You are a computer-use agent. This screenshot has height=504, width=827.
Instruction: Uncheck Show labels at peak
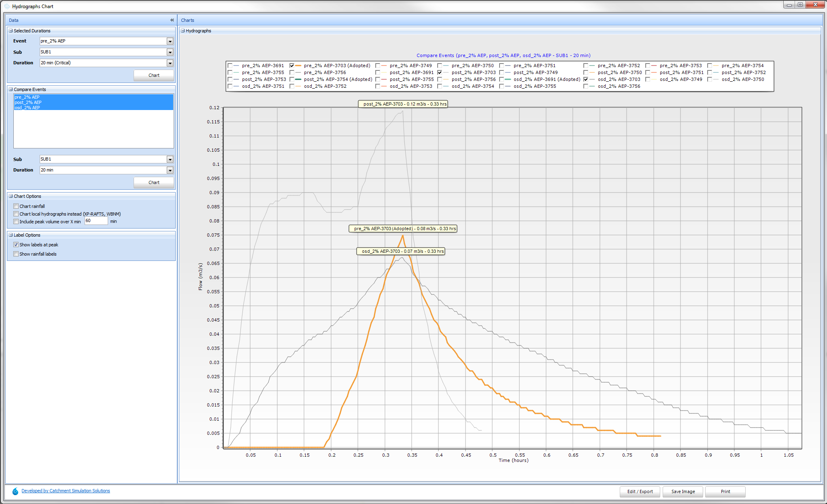pos(16,245)
